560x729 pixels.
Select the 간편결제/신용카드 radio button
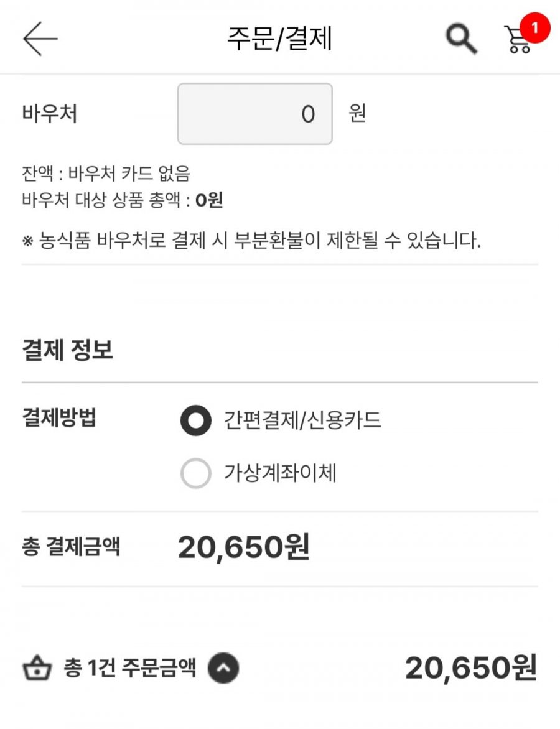(195, 421)
